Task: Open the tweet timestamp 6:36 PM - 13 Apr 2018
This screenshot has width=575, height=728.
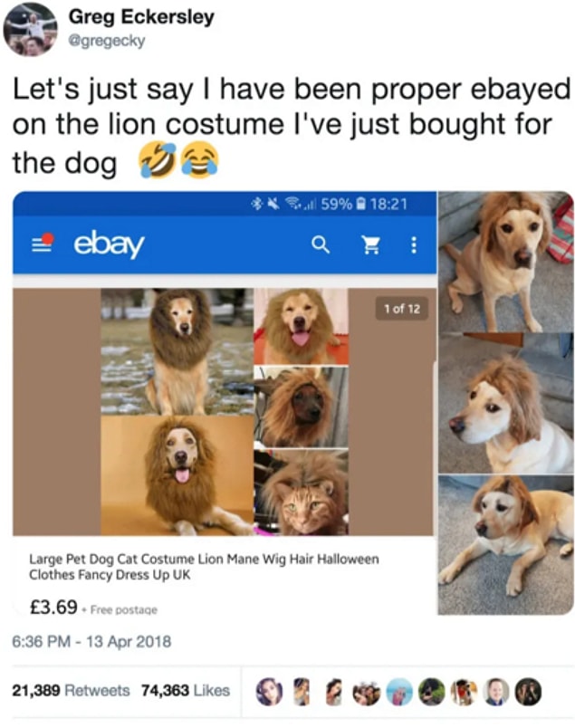Action: [91, 642]
